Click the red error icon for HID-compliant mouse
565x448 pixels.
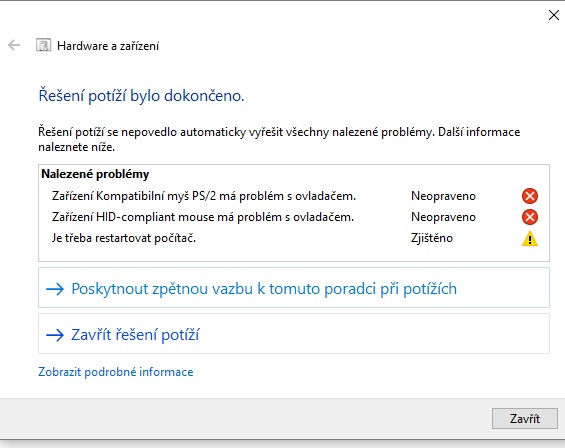(530, 217)
